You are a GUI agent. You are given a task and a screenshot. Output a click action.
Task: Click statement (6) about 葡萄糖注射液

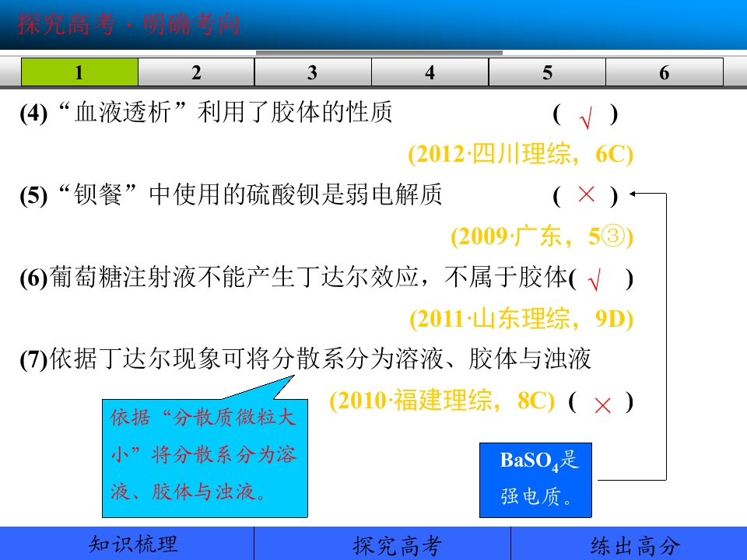point(294,277)
